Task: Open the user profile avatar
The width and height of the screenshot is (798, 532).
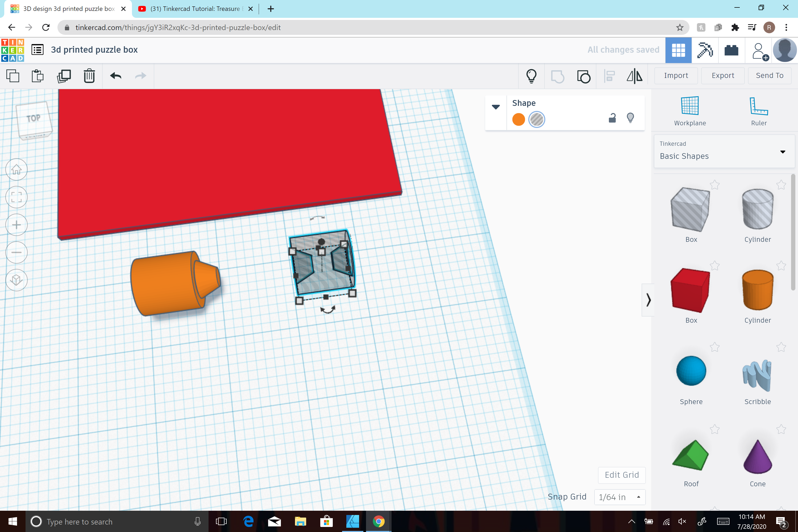Action: pos(785,50)
